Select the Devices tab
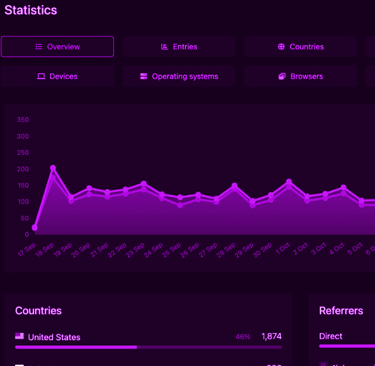 (x=57, y=76)
